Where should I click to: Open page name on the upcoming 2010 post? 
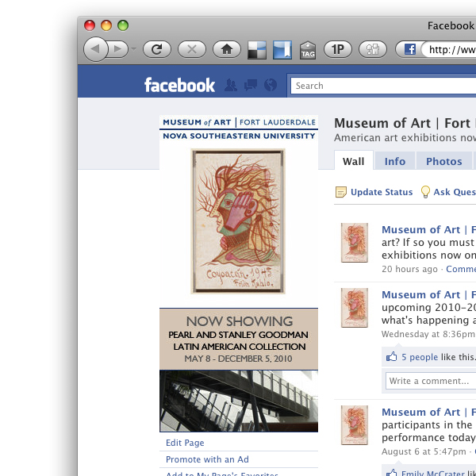click(x=428, y=294)
